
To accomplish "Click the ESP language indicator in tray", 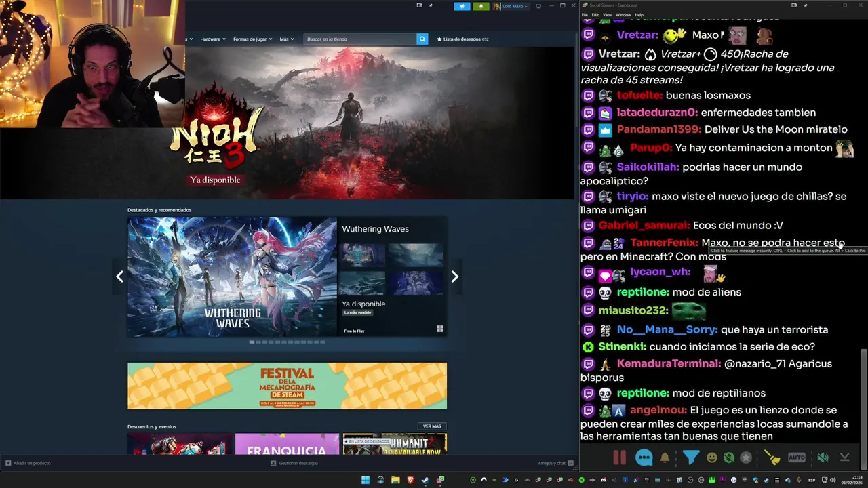I will pos(812,480).
